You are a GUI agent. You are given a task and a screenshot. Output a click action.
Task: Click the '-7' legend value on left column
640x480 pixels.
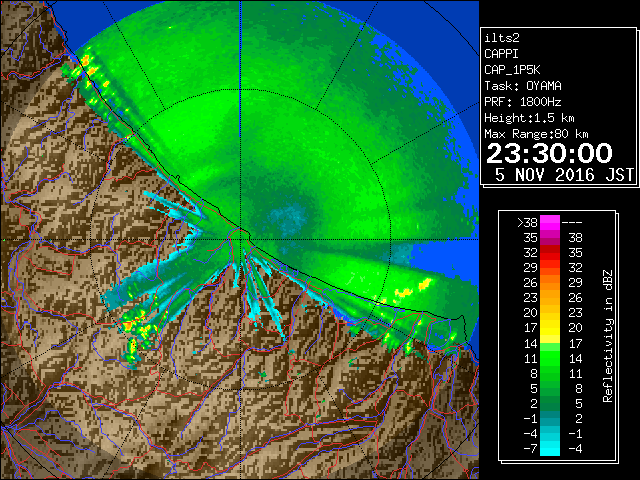(530, 449)
